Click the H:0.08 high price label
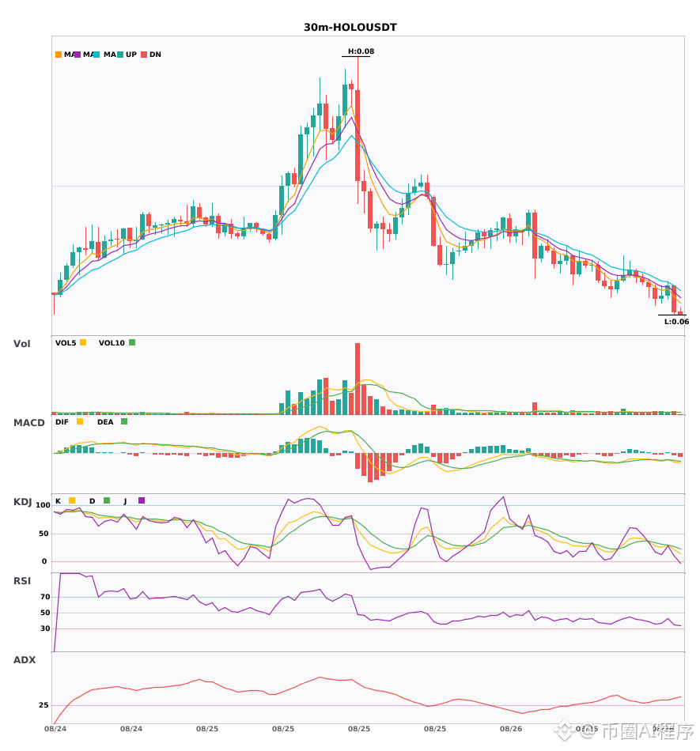The height and width of the screenshot is (751, 700). (361, 51)
